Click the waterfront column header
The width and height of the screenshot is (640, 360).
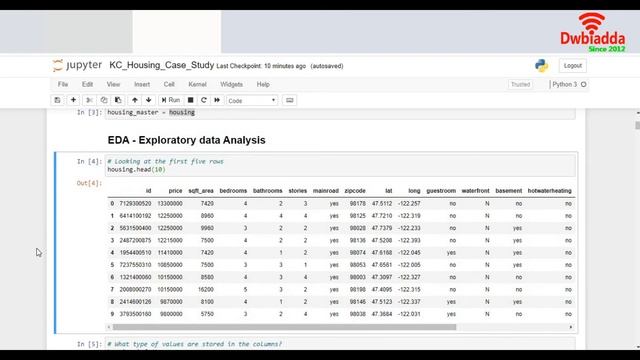point(476,191)
